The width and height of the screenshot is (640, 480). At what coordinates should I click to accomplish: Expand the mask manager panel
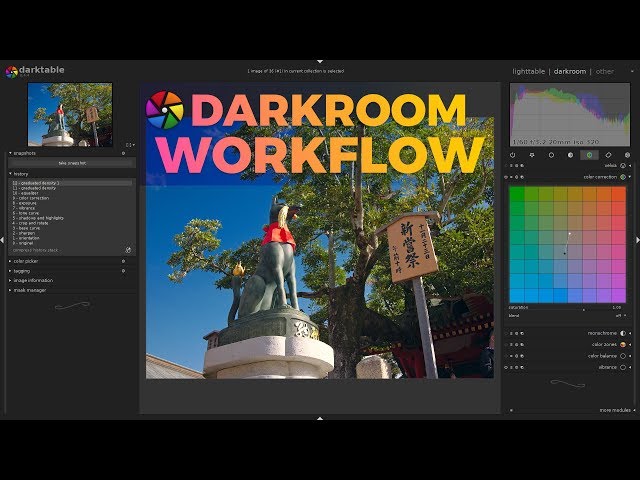[11, 290]
